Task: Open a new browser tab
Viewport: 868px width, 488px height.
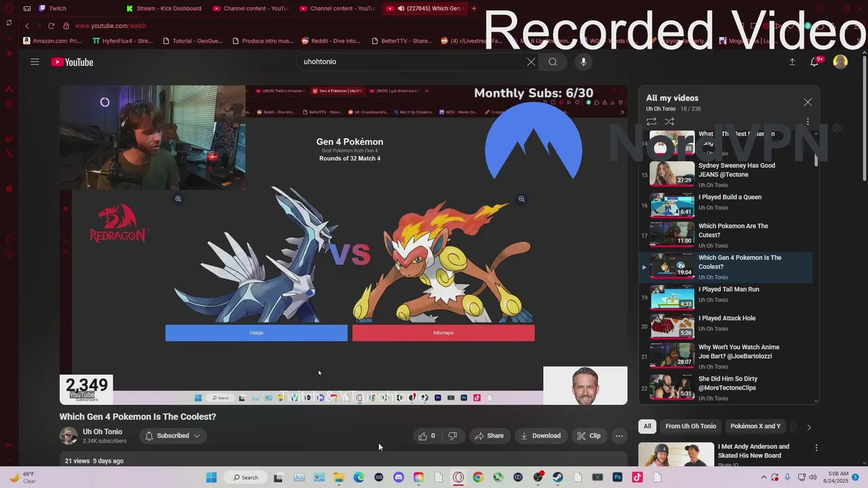Action: [473, 8]
